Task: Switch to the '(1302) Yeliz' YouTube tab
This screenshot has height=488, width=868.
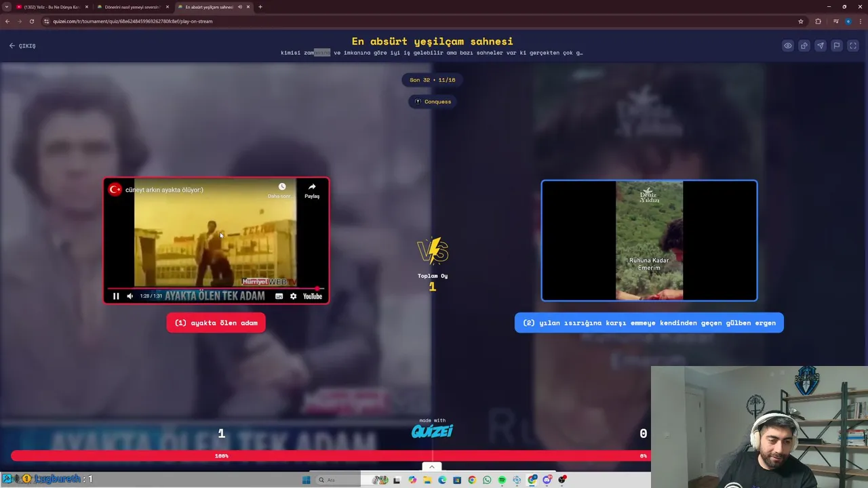Action: [52, 7]
